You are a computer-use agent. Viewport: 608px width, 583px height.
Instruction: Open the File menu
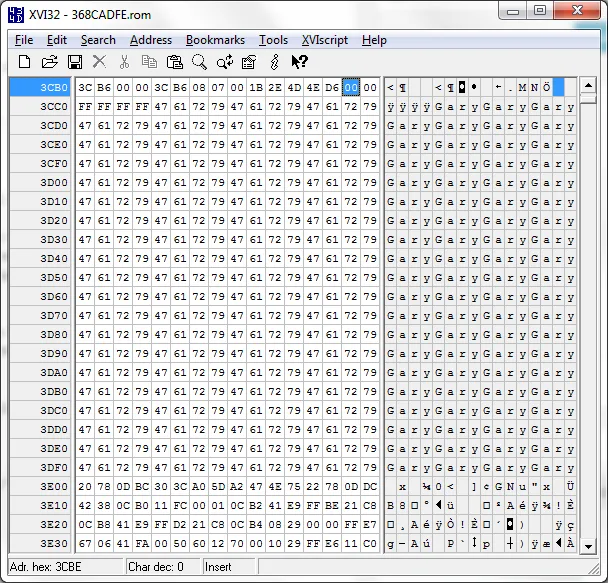pos(24,40)
